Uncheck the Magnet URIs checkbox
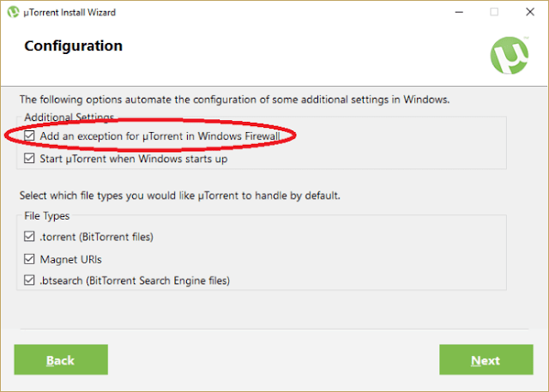Image resolution: width=549 pixels, height=392 pixels. tap(29, 259)
